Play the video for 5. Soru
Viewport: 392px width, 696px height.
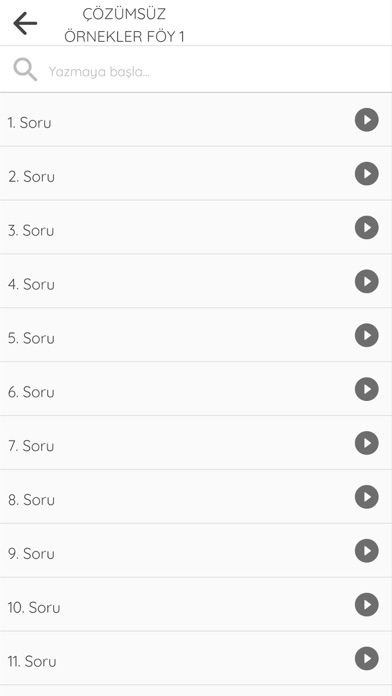tap(366, 335)
